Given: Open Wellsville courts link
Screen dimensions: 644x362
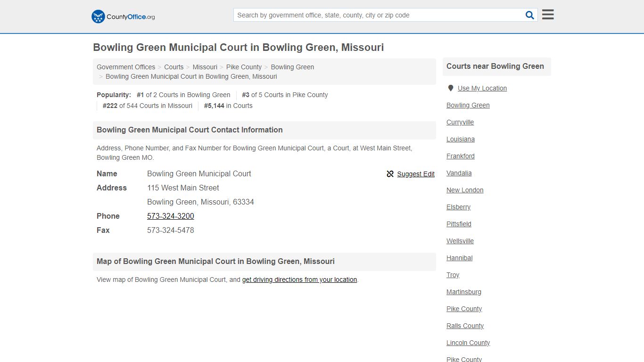Looking at the screenshot, I should coord(460,241).
